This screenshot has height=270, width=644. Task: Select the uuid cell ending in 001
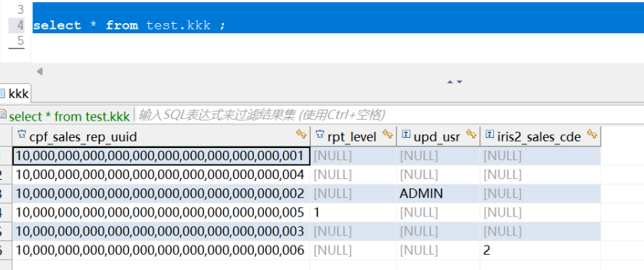coord(161,156)
